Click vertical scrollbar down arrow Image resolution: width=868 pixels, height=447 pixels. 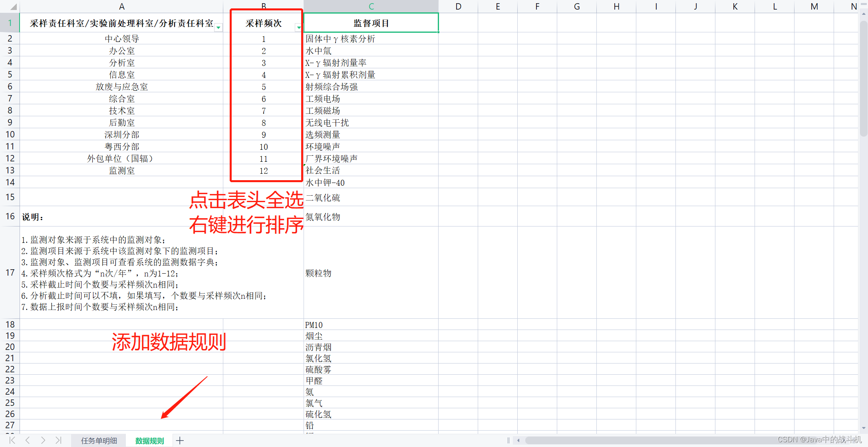[x=864, y=428]
